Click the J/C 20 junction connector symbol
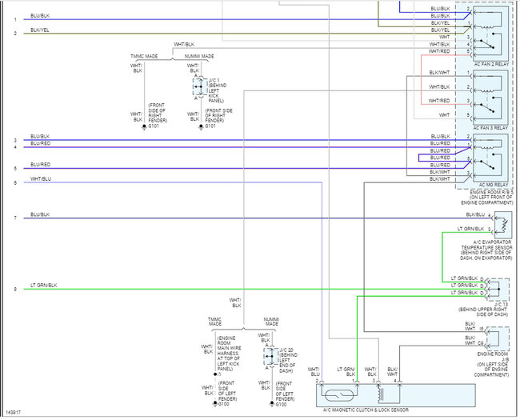Image resolution: width=520 pixels, height=420 pixels. coord(271,356)
